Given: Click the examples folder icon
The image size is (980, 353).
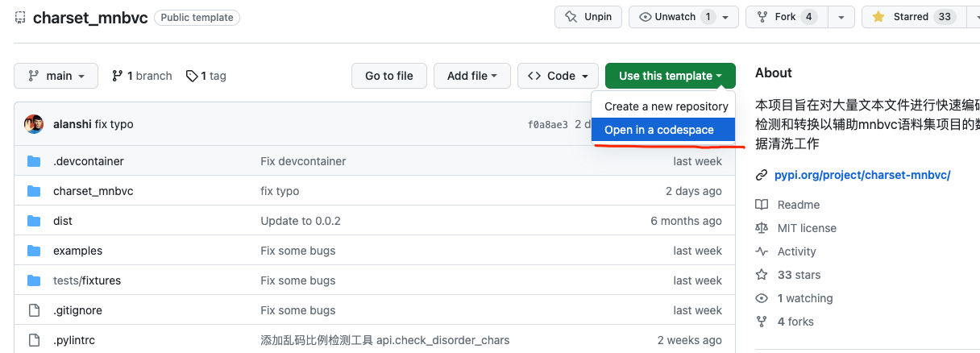Looking at the screenshot, I should pyautogui.click(x=34, y=251).
